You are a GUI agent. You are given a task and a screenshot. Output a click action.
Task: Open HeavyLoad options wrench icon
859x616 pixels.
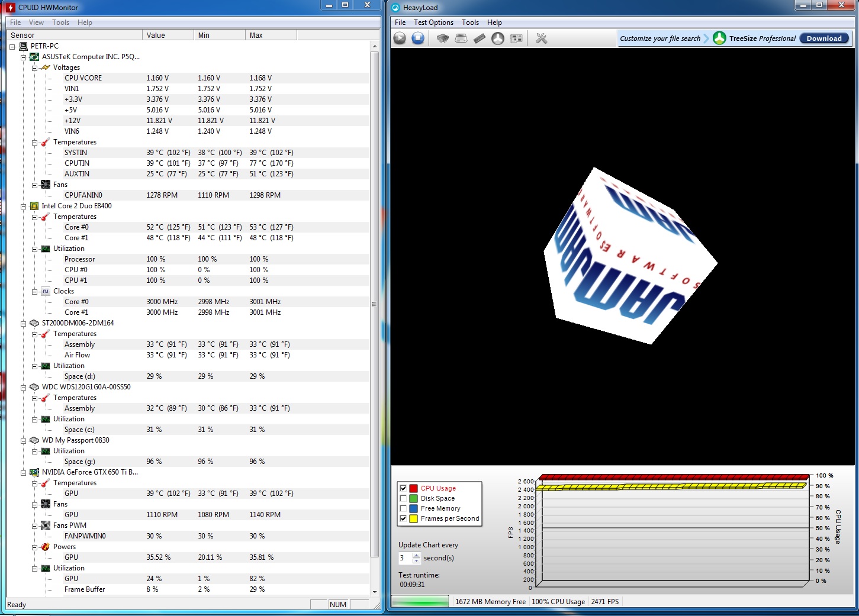click(x=541, y=38)
